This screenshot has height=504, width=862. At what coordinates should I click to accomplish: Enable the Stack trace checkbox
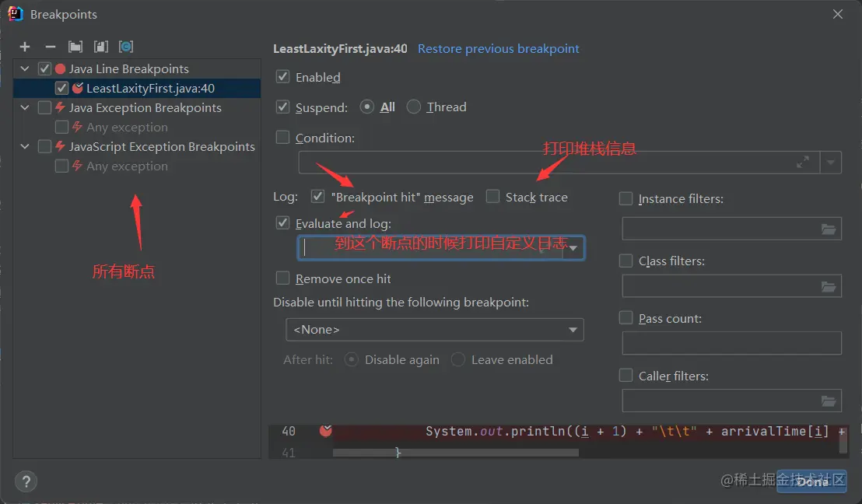click(492, 196)
